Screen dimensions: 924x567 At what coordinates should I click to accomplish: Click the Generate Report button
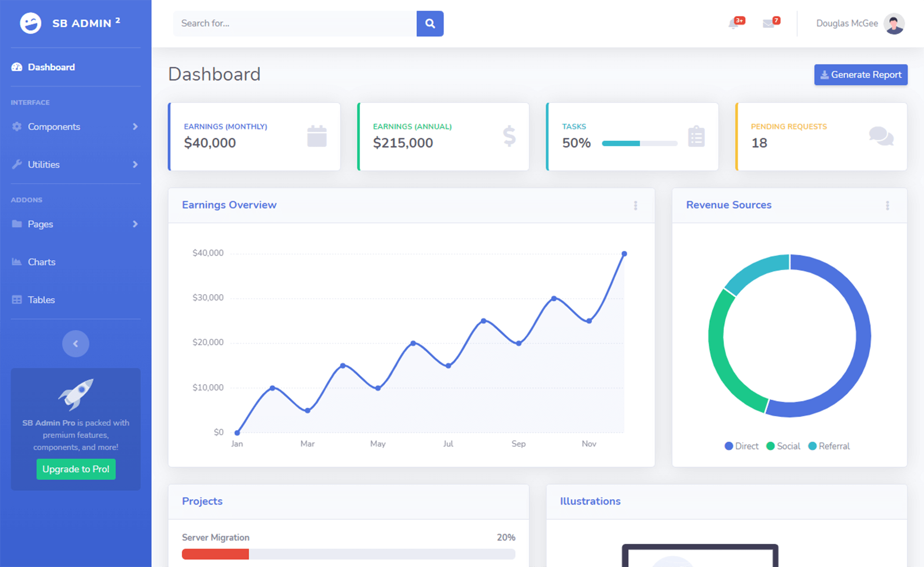[860, 75]
